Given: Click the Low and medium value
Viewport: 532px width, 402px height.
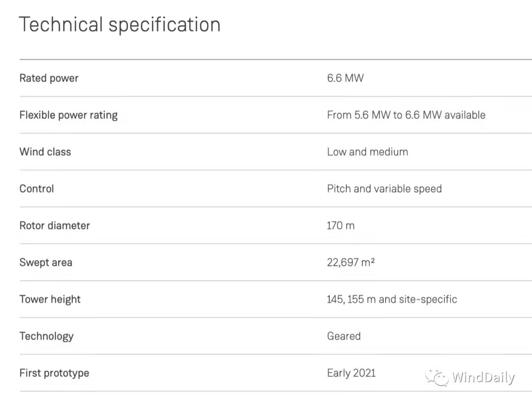Looking at the screenshot, I should click(x=367, y=152).
